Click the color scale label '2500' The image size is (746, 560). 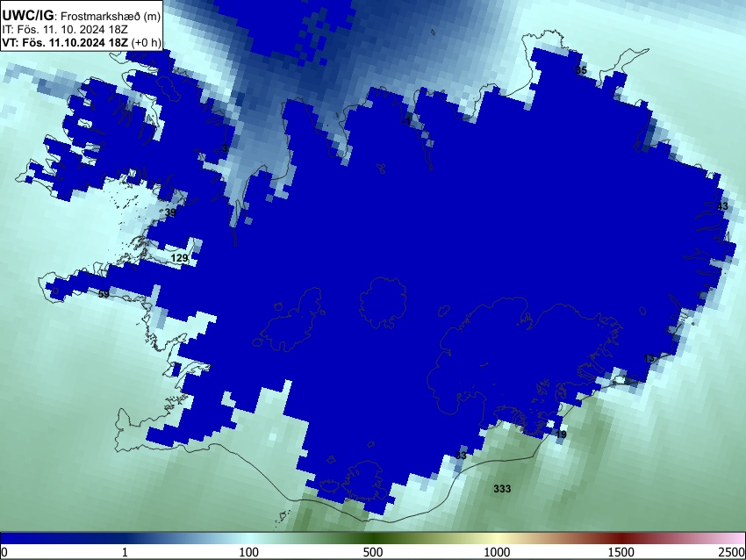tap(732, 552)
